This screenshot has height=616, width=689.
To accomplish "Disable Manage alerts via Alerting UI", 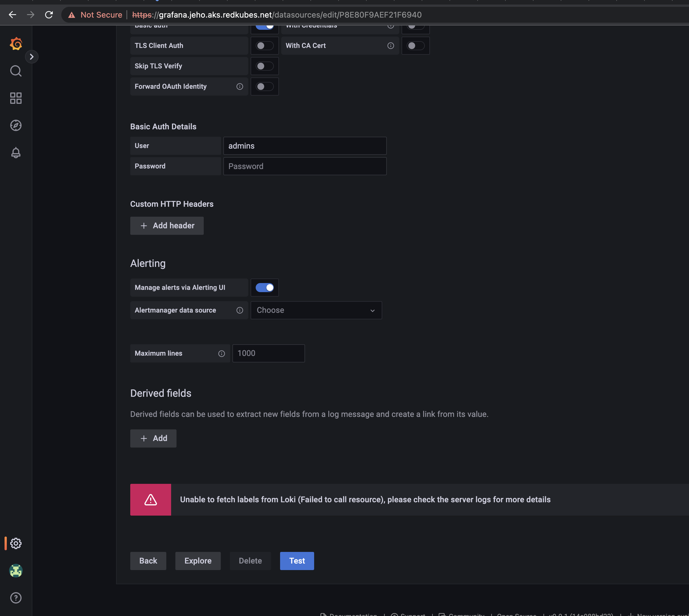I will tap(265, 288).
